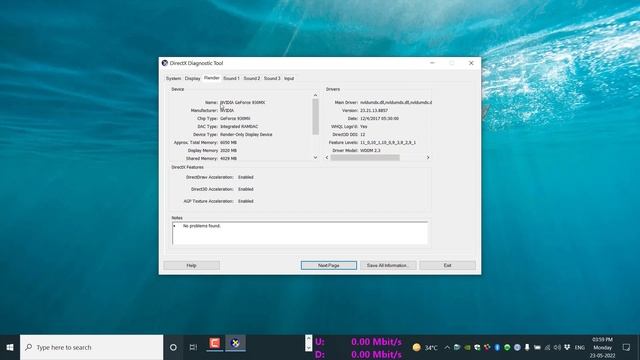This screenshot has height=360, width=640.
Task: Click the network speed meter scroll-up arrow
Action: point(309,338)
